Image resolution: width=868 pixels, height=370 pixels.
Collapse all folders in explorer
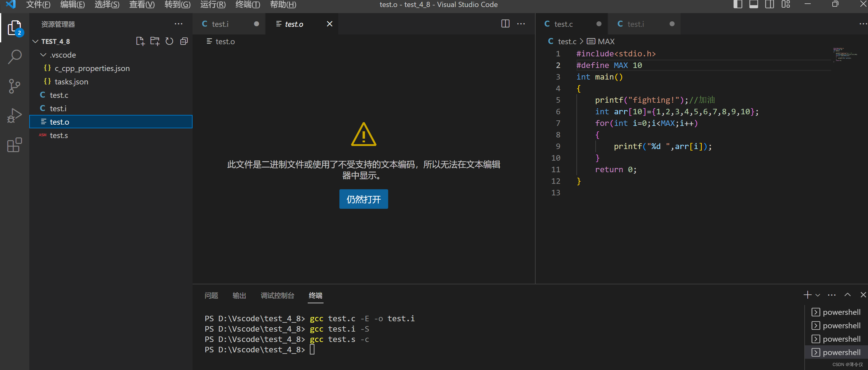(x=184, y=41)
